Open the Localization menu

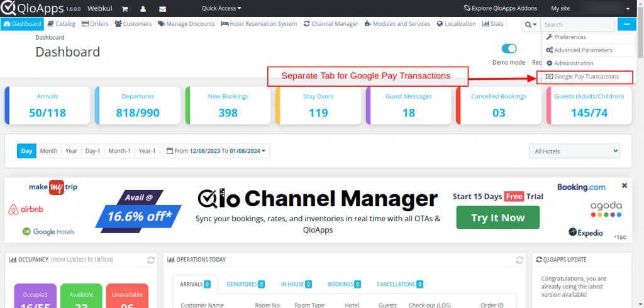457,24
